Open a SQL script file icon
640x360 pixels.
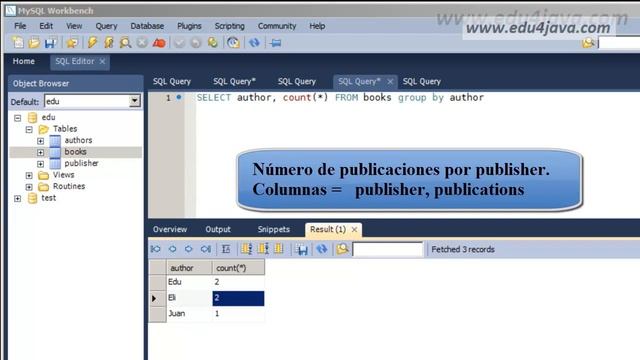coord(34,42)
